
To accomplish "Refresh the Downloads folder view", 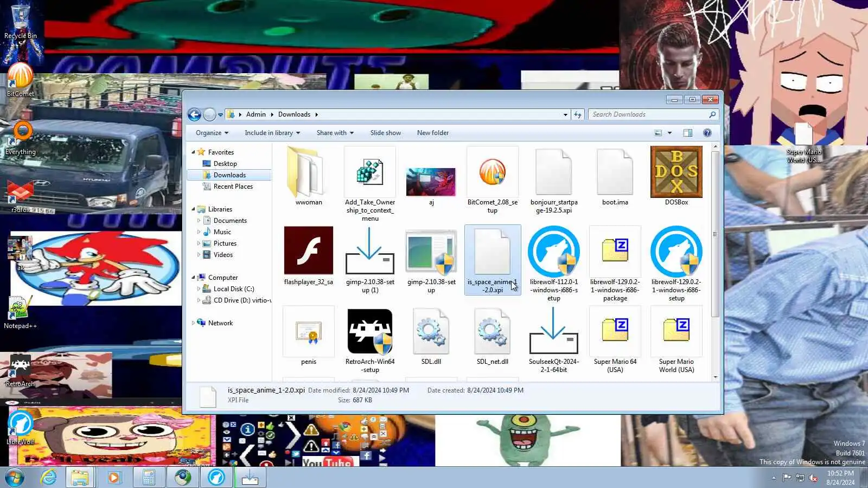I will point(578,114).
